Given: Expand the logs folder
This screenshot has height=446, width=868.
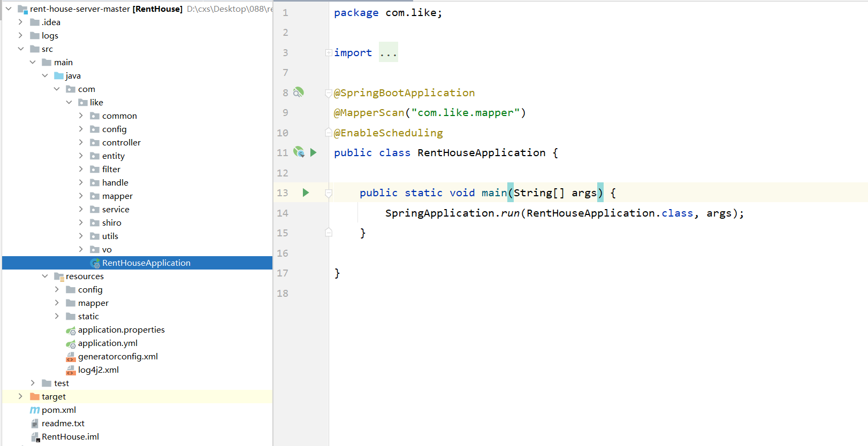Looking at the screenshot, I should (x=20, y=35).
